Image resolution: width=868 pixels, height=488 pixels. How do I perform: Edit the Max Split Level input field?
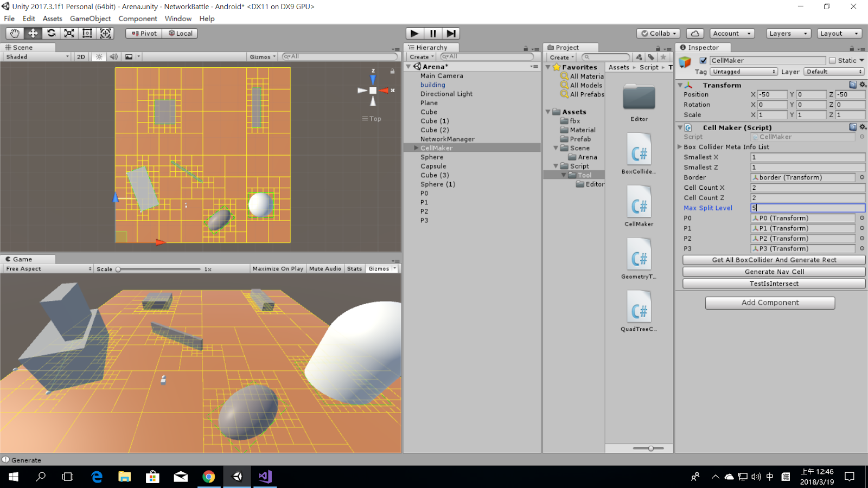point(807,208)
